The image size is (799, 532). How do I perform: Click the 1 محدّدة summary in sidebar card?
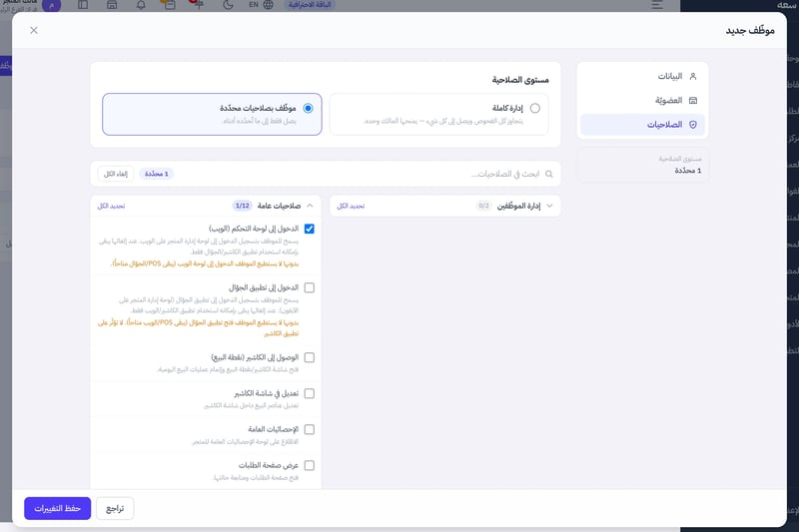click(x=688, y=171)
